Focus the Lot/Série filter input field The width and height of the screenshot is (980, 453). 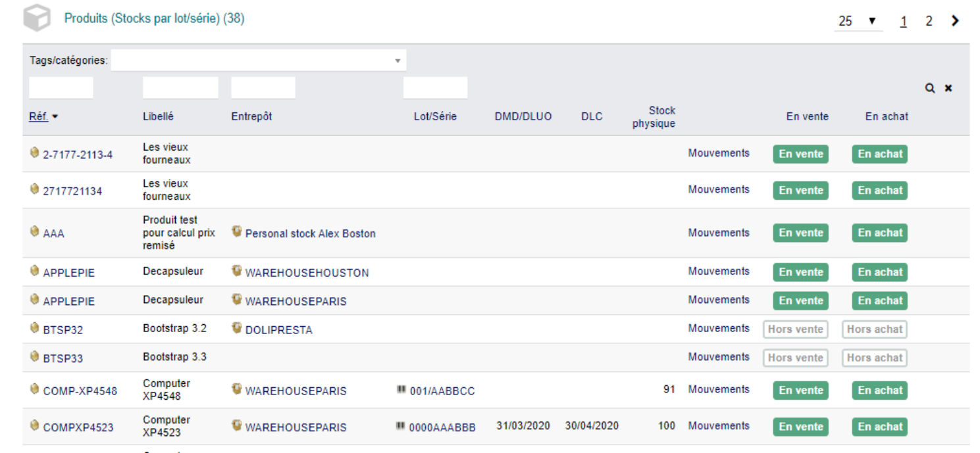435,87
